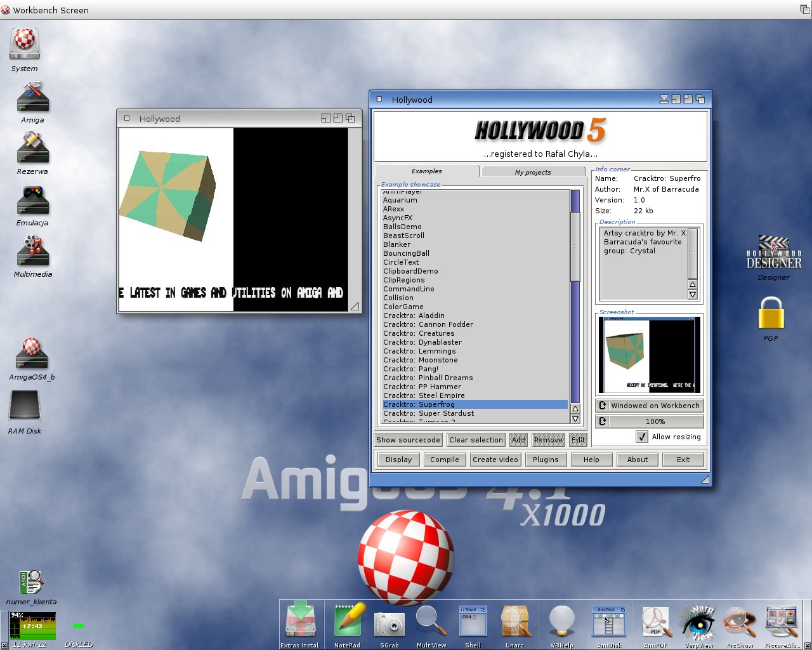The image size is (812, 650).
Task: Click Show sourcecode button
Action: point(408,440)
